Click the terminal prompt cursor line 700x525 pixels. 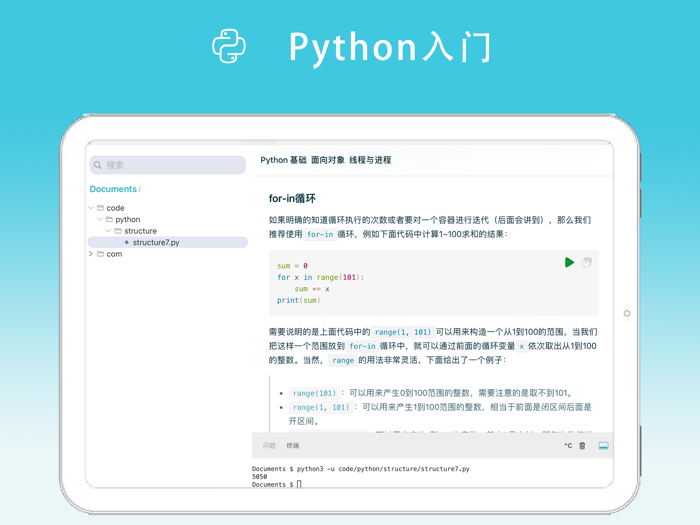point(277,484)
